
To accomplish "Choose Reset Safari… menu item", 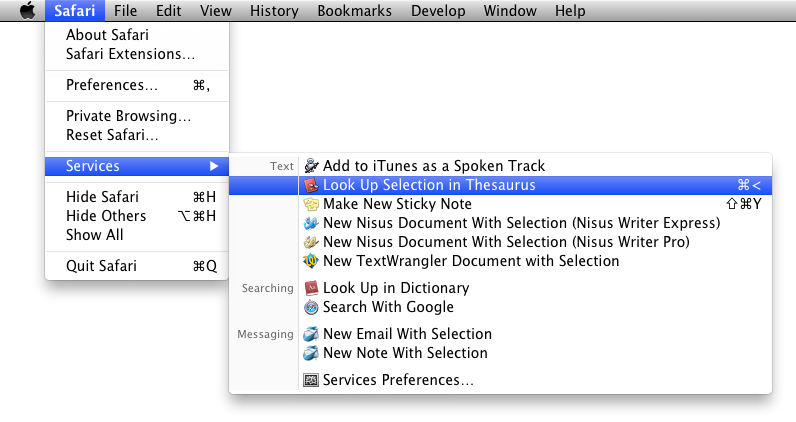I will click(137, 135).
